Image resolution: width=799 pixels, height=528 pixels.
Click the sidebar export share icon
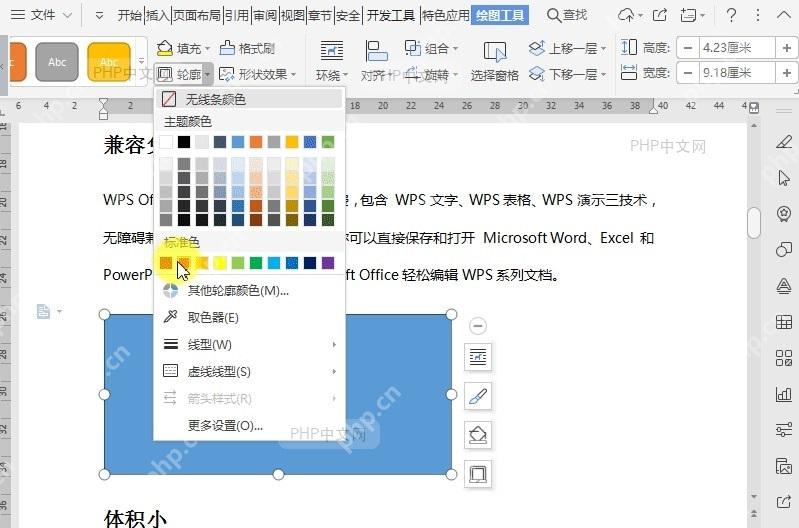point(784,502)
